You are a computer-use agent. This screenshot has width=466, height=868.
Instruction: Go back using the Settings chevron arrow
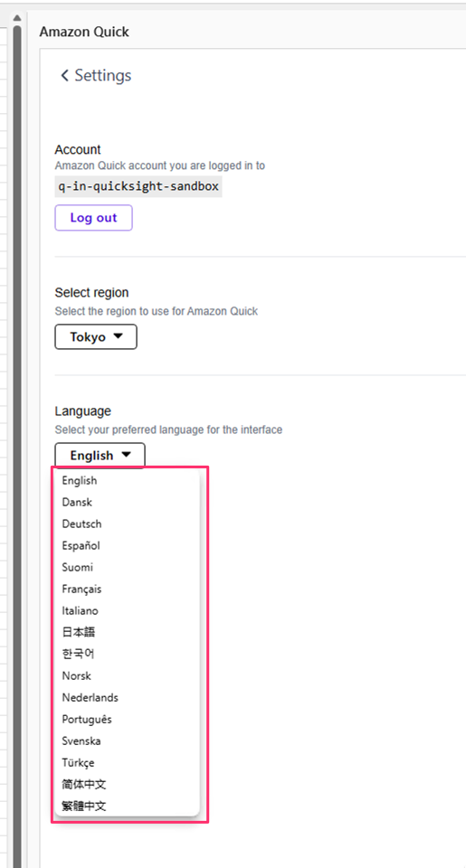click(x=64, y=75)
